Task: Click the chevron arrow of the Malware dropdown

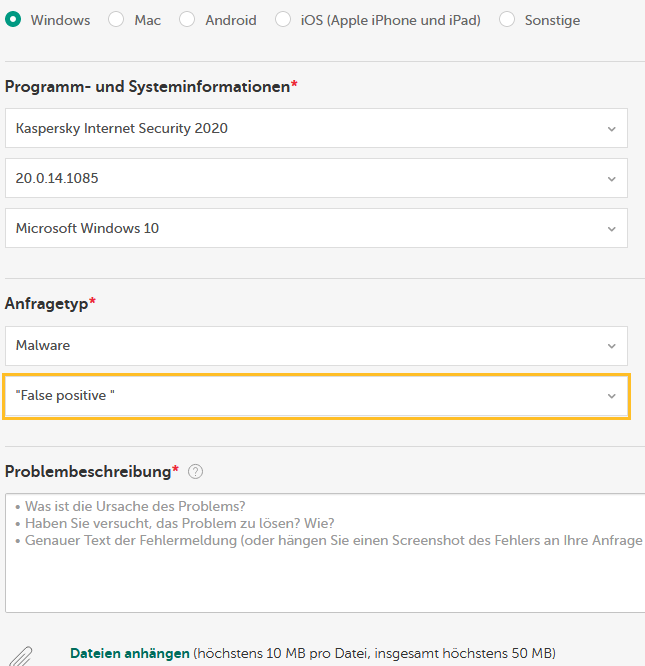Action: (x=612, y=347)
